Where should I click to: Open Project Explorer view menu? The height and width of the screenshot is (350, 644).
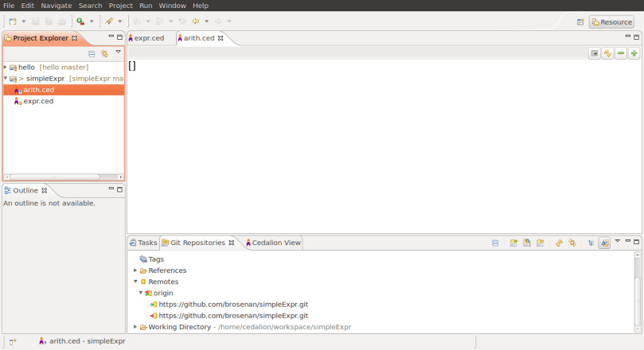pos(119,52)
